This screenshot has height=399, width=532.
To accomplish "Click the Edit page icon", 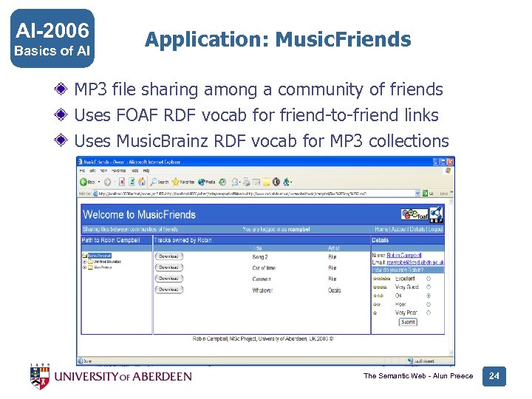I will [256, 183].
